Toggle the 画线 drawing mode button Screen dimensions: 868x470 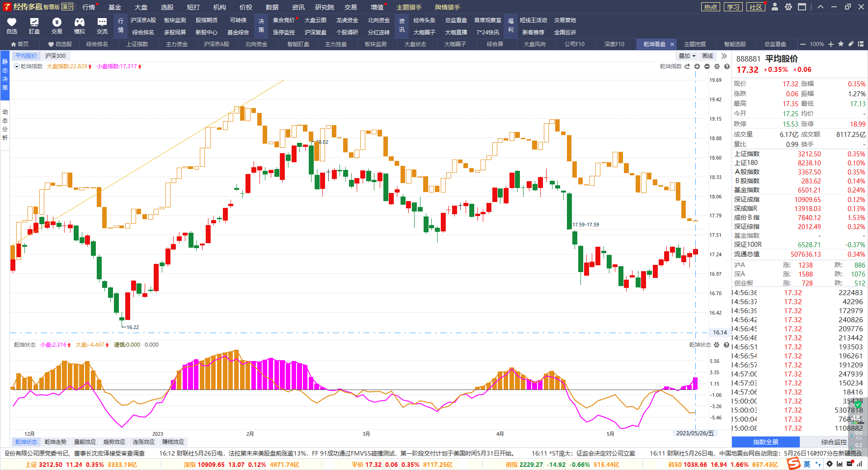point(708,56)
